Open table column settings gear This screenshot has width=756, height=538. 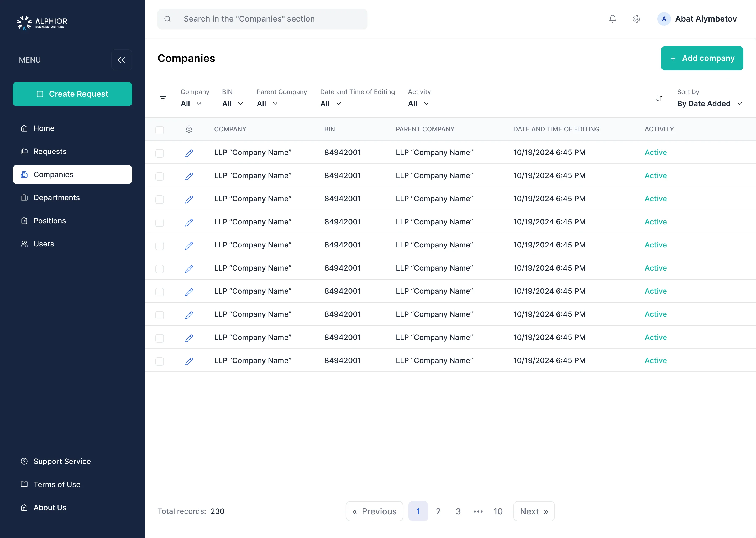click(189, 129)
